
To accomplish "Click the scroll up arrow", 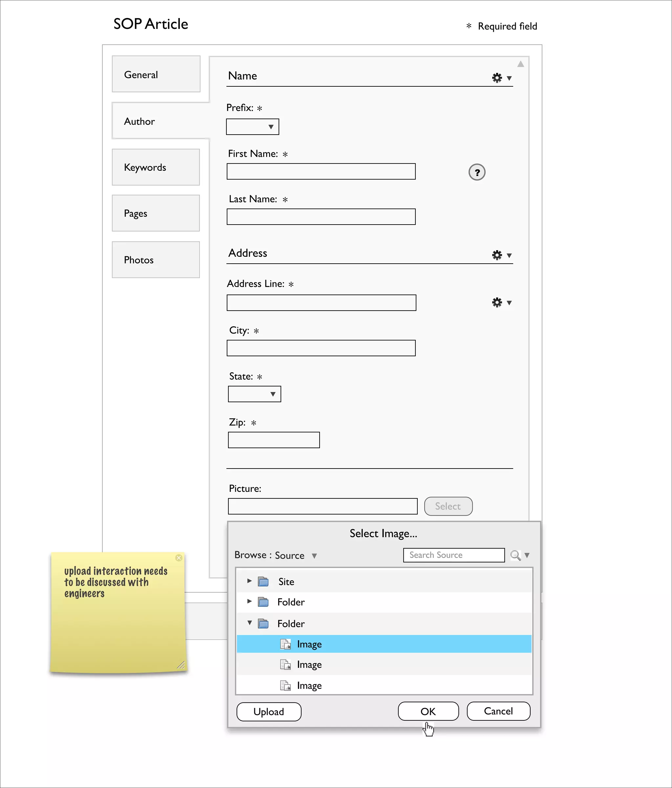I will 520,64.
